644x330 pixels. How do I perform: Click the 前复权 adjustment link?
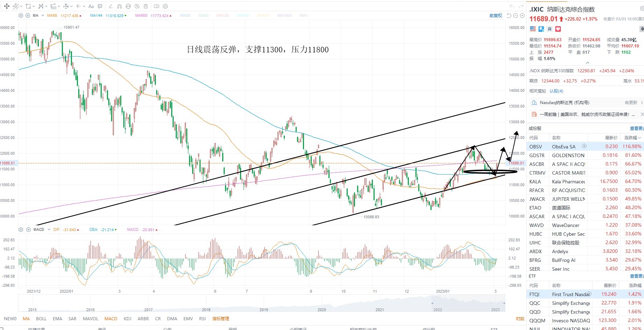click(496, 16)
